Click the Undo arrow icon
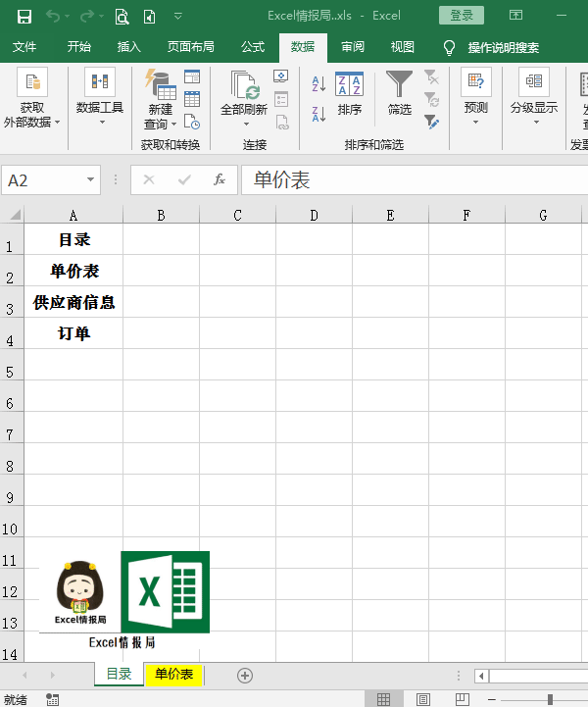This screenshot has height=707, width=588. 53,17
